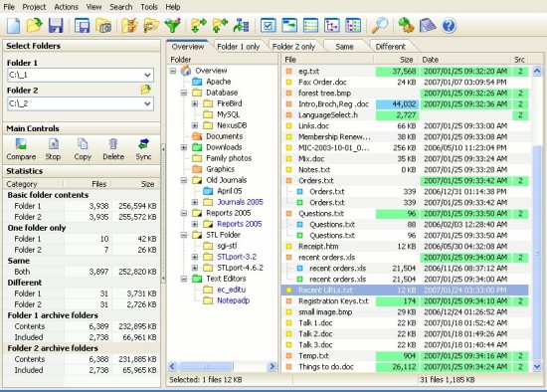Sort by the Date column header

[465, 60]
